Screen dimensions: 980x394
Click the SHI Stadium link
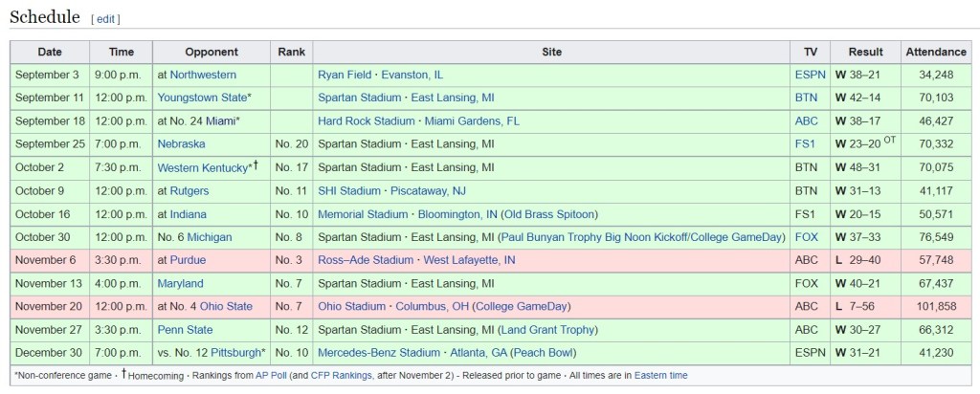pyautogui.click(x=349, y=191)
